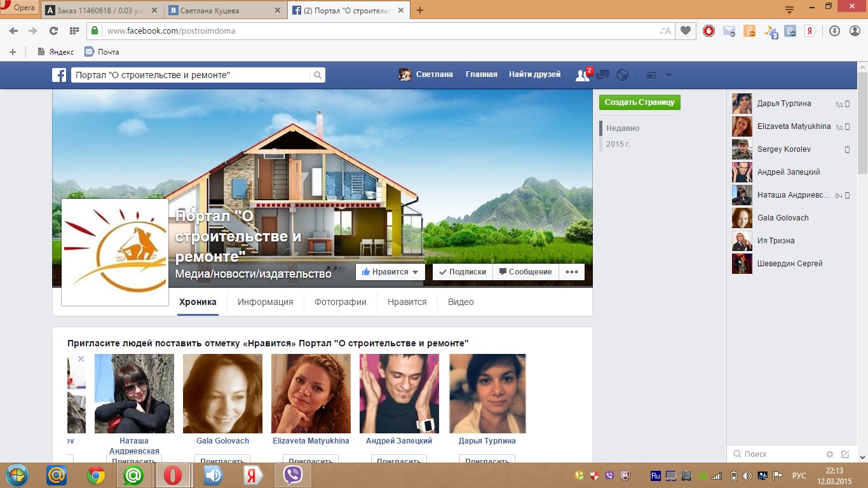
Task: Open the Speed Dial grid icon
Action: 74,30
